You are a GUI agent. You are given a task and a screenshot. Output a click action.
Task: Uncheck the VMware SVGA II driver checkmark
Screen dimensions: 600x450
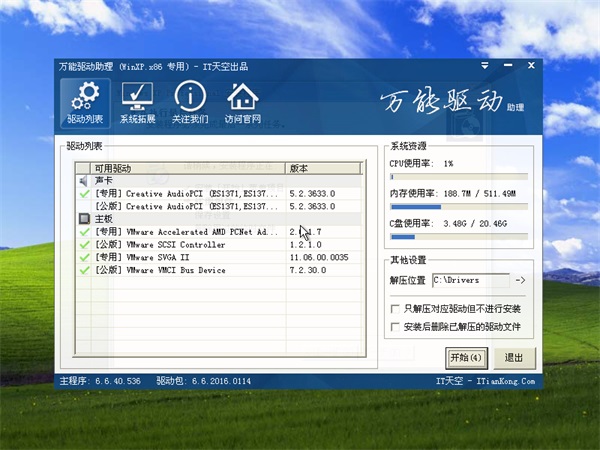84,257
